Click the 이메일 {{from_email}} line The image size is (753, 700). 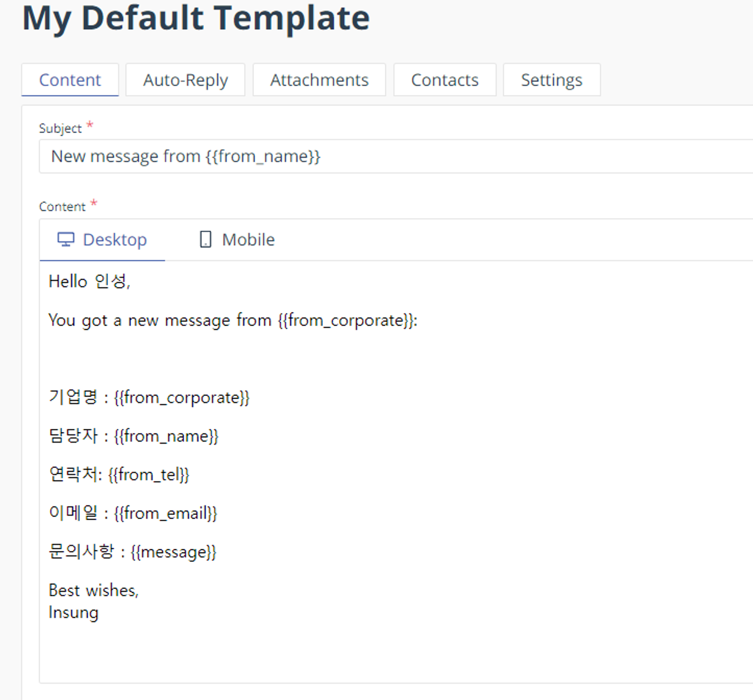(x=133, y=512)
